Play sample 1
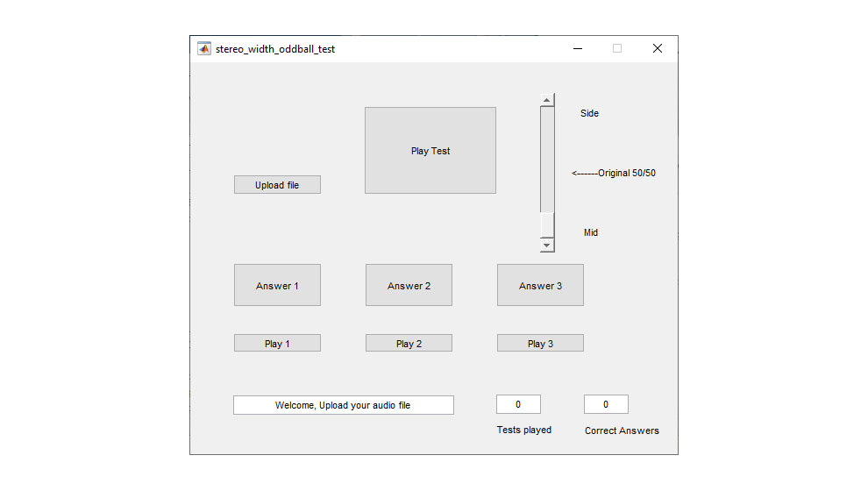 point(277,343)
